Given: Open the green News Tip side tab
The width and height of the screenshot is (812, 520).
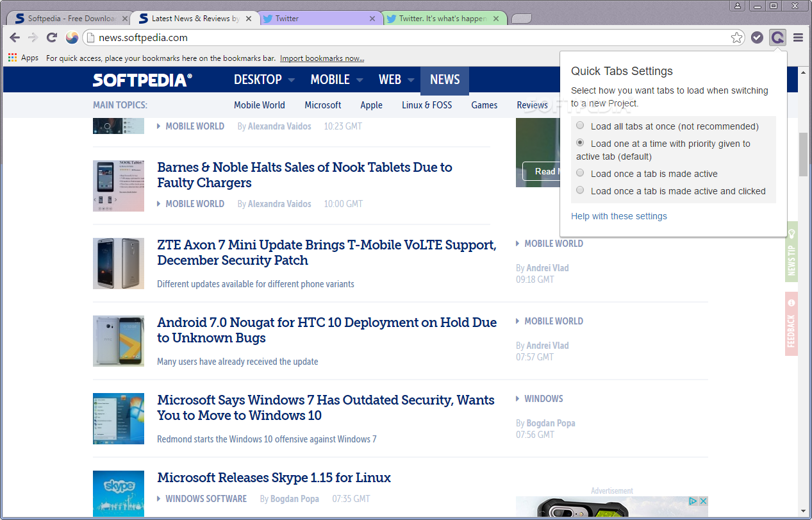Looking at the screenshot, I should click(791, 252).
